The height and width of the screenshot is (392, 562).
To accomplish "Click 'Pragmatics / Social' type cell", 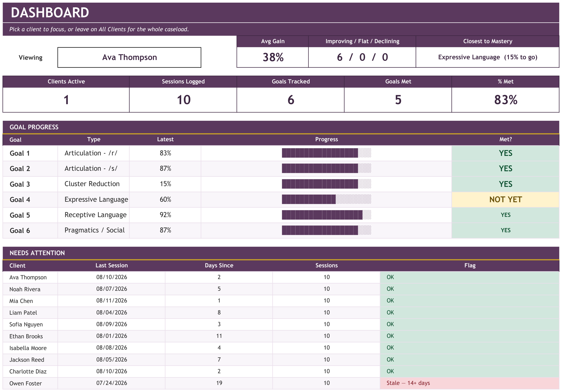I will pos(93,230).
